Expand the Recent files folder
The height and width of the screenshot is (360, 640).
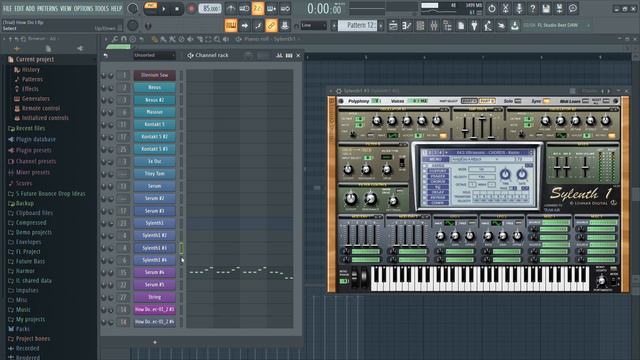(31, 129)
